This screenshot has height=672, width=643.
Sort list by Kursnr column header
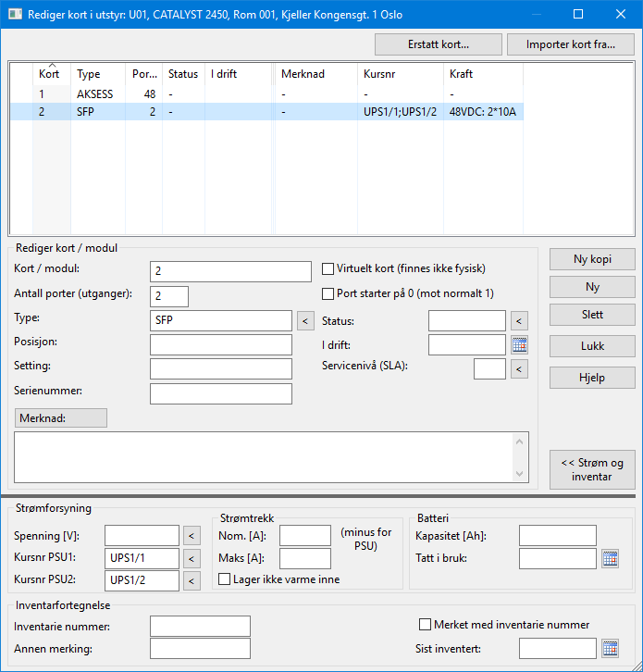pos(401,74)
